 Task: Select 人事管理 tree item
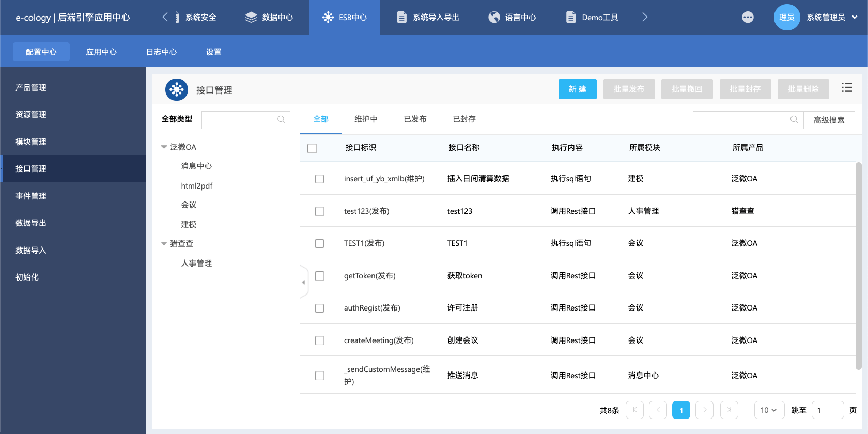196,263
